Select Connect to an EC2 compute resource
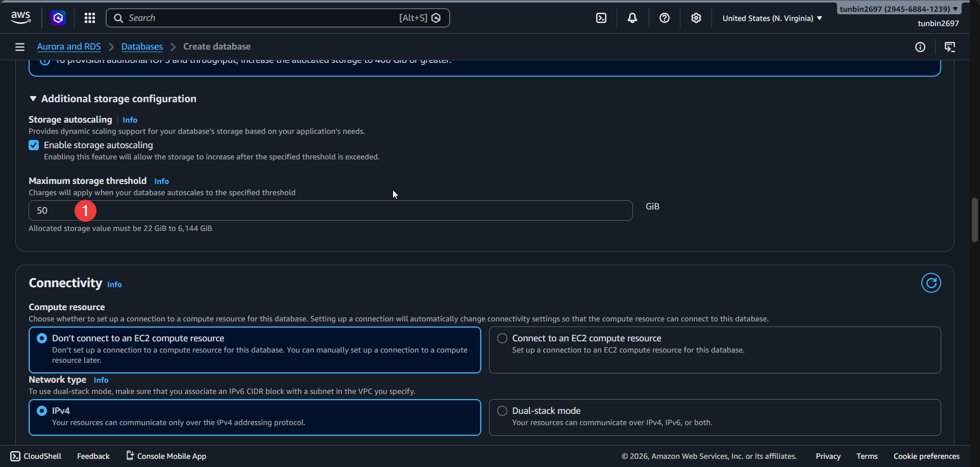980x467 pixels. (x=502, y=338)
